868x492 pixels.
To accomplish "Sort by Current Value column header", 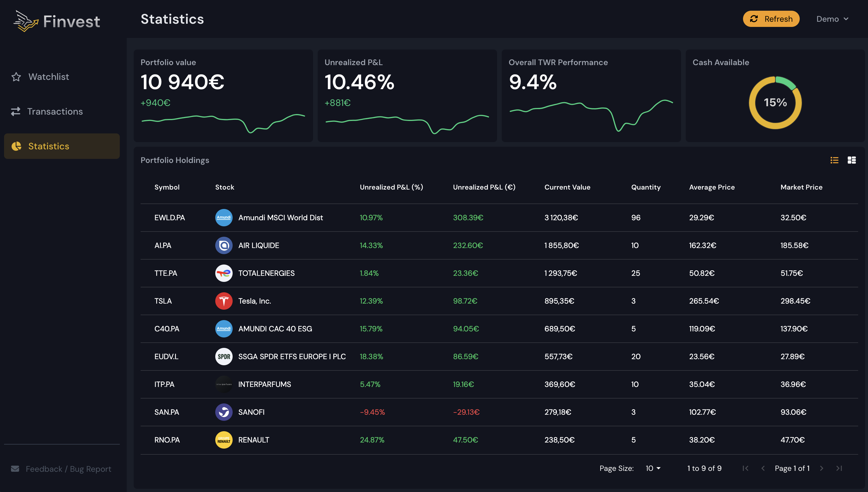I will tap(567, 187).
